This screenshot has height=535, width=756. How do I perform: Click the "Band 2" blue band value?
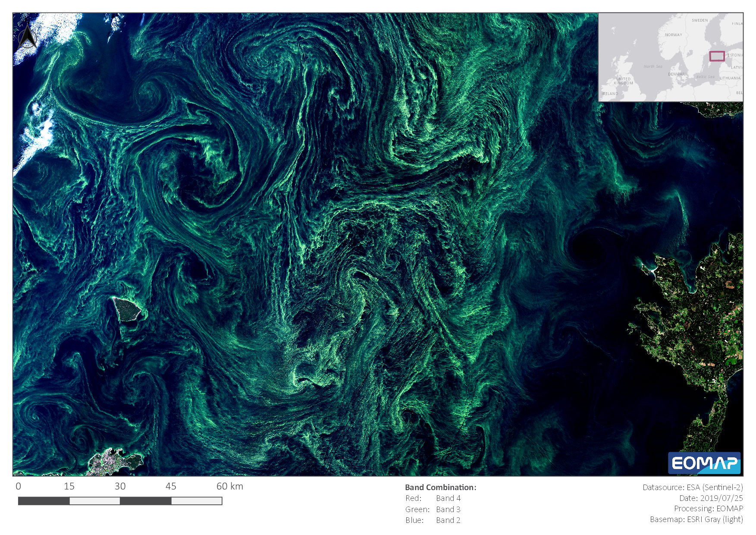(448, 520)
